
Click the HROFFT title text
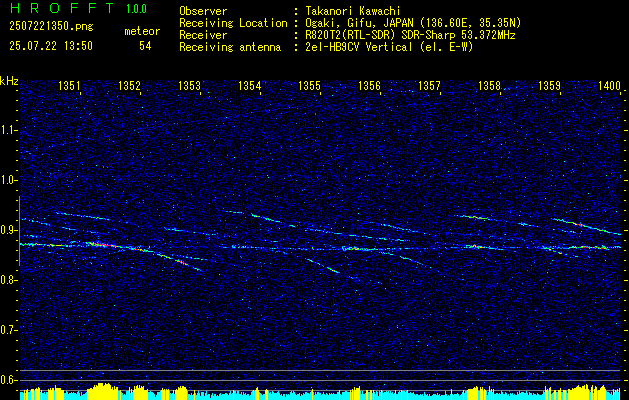(x=61, y=8)
